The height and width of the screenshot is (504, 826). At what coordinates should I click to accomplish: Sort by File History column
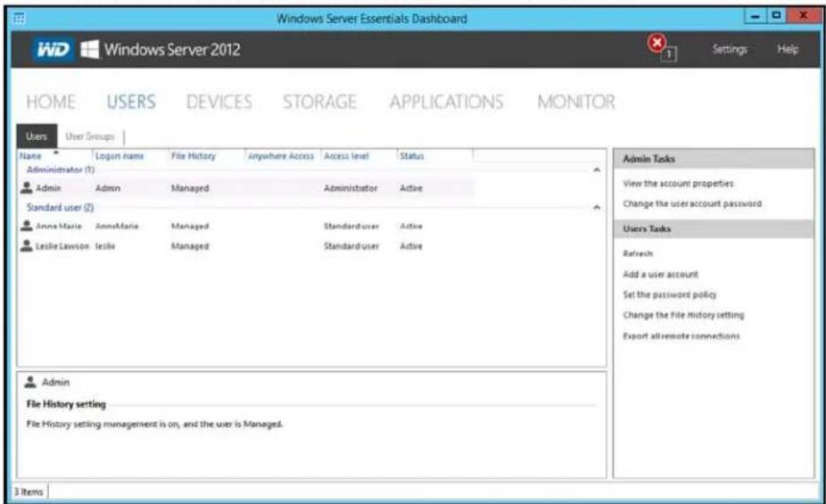tap(194, 156)
